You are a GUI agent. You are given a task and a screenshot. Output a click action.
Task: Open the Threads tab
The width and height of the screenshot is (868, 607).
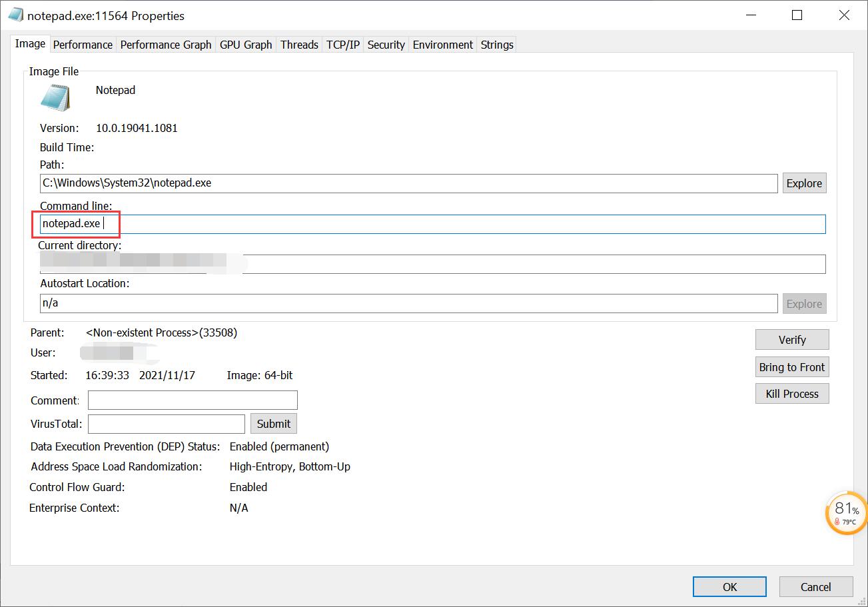[x=299, y=45]
